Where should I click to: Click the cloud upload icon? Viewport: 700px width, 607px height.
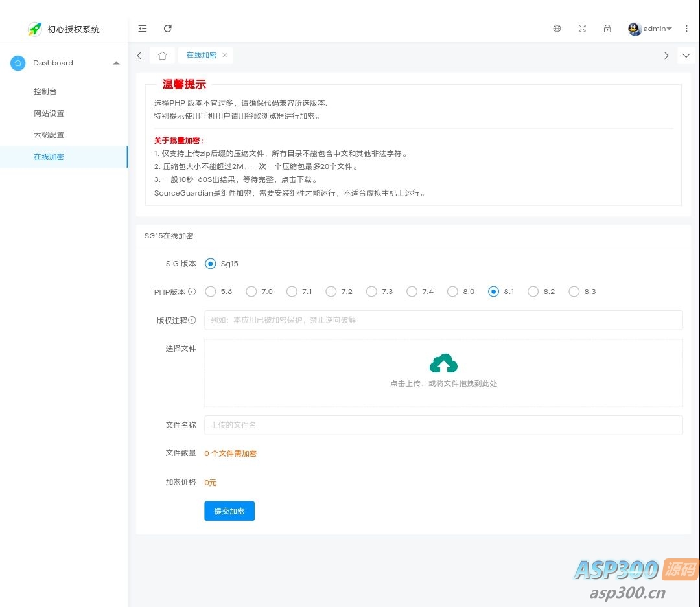pyautogui.click(x=443, y=364)
